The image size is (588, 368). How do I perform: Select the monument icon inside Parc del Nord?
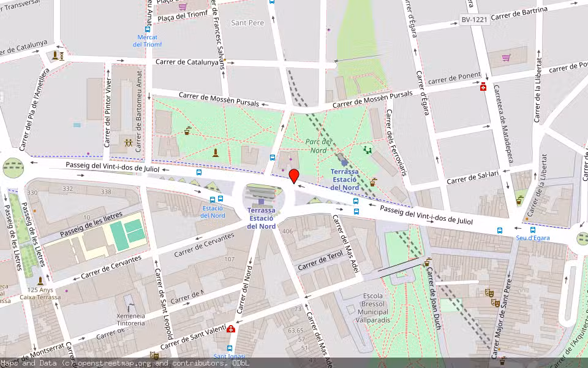pyautogui.click(x=215, y=153)
